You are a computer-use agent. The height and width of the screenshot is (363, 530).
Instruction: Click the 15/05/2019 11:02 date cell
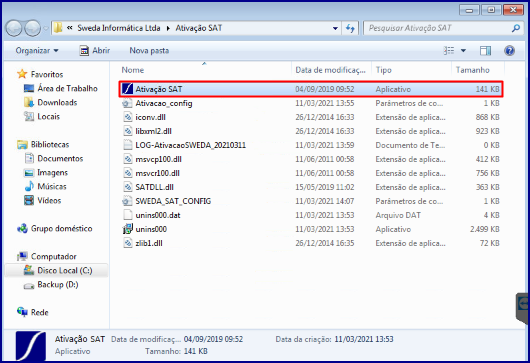(x=324, y=187)
